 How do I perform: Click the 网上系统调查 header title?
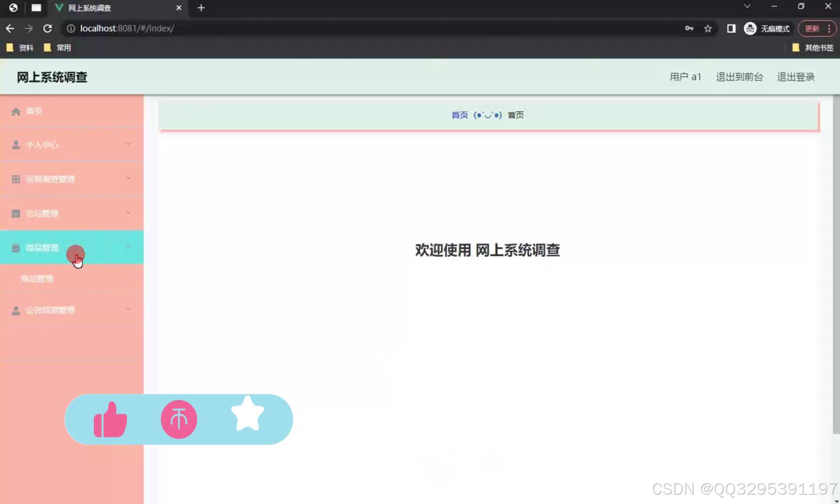point(52,77)
